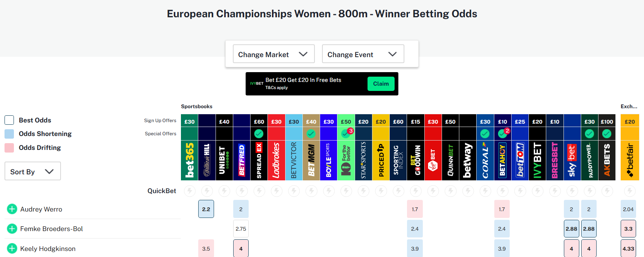644x257 pixels.
Task: Toggle the Odds Drifting pink filter
Action: 9,148
